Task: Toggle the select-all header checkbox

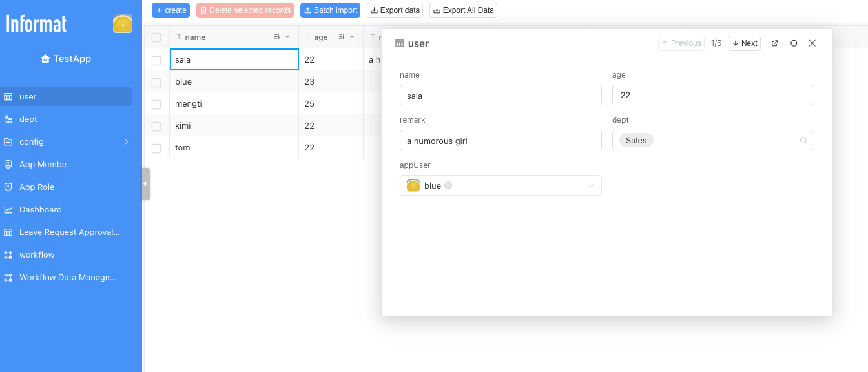Action: click(x=156, y=37)
